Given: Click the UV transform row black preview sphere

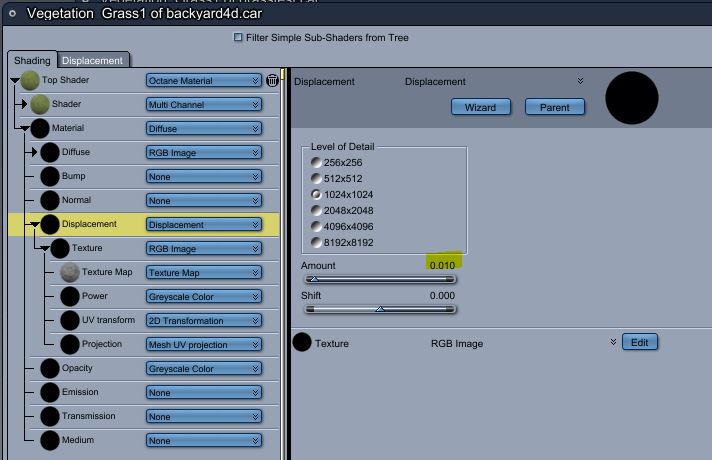Looking at the screenshot, I should tap(70, 321).
